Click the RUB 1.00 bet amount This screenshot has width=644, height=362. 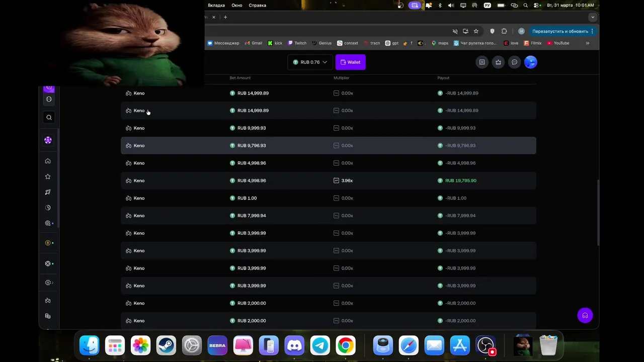[244, 198]
